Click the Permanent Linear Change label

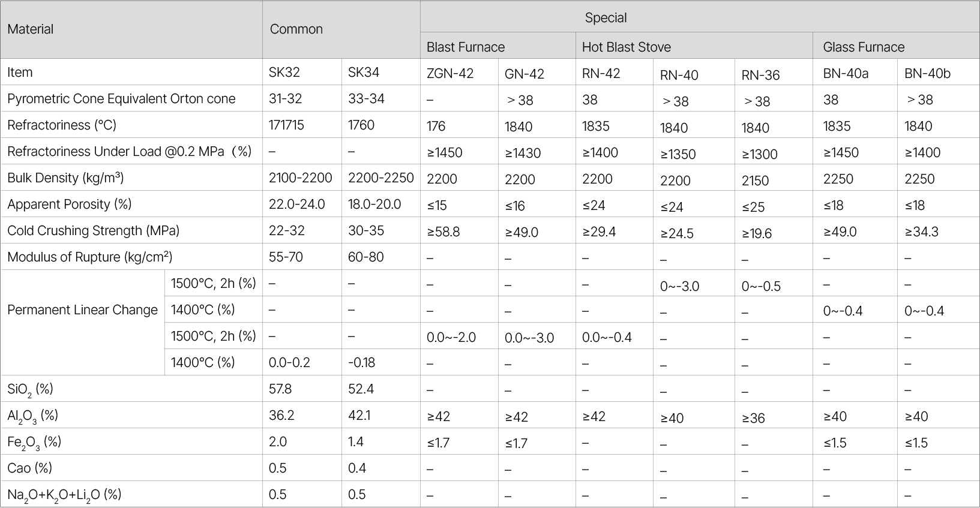click(82, 310)
